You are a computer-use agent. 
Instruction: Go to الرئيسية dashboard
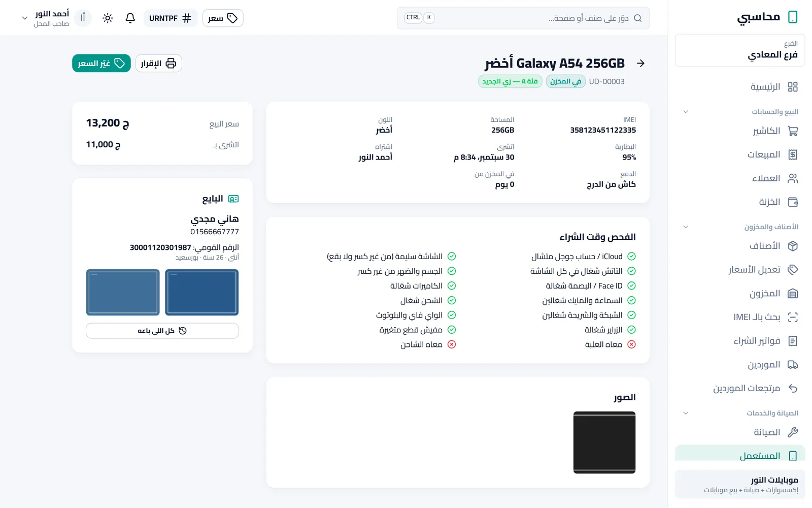740,87
